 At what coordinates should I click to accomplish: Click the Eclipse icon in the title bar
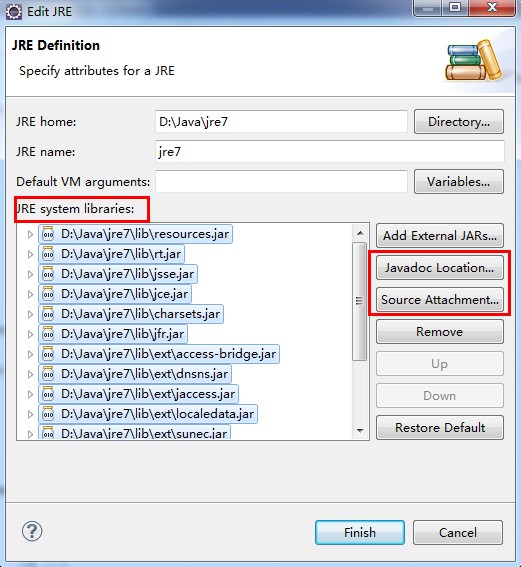pyautogui.click(x=14, y=11)
